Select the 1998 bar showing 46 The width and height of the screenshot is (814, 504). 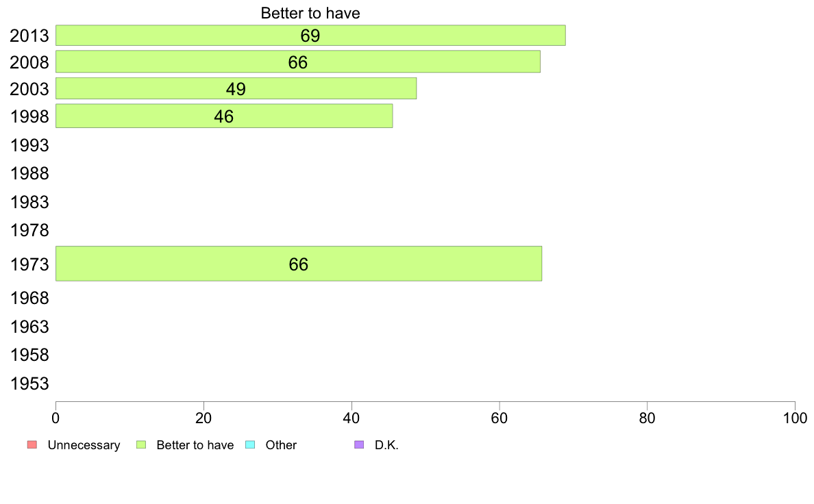click(223, 116)
